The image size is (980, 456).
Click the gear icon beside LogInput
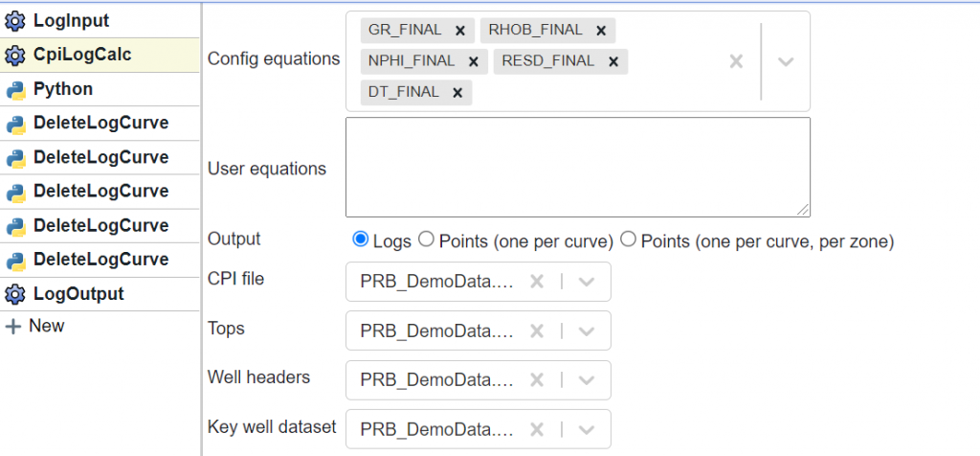pos(15,21)
